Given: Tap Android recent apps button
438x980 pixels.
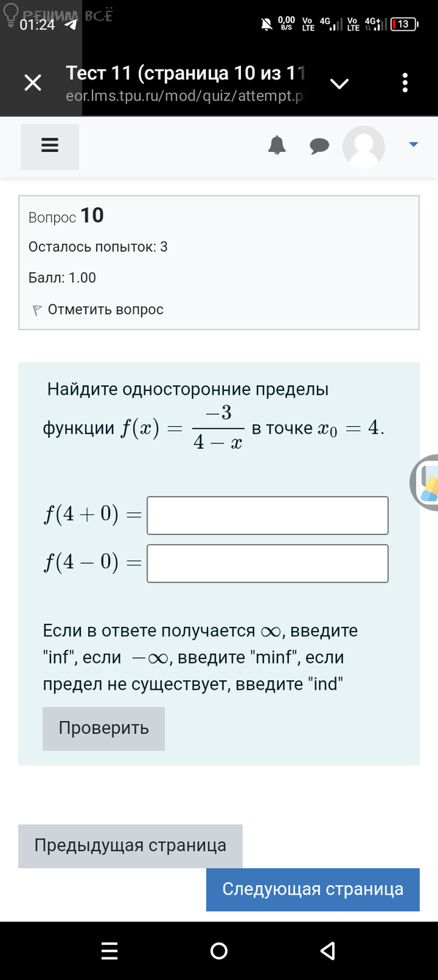Looking at the screenshot, I should click(109, 950).
